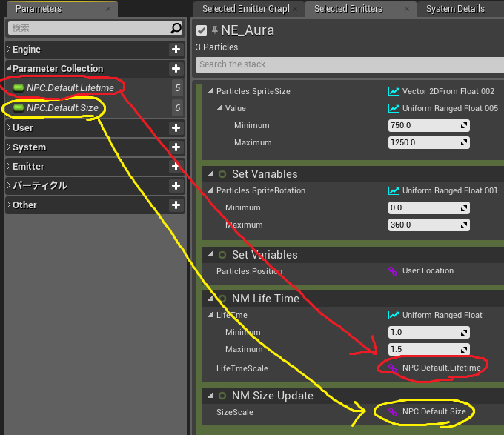Click module circle icon of NM Size Update
The width and height of the screenshot is (504, 435).
(222, 396)
